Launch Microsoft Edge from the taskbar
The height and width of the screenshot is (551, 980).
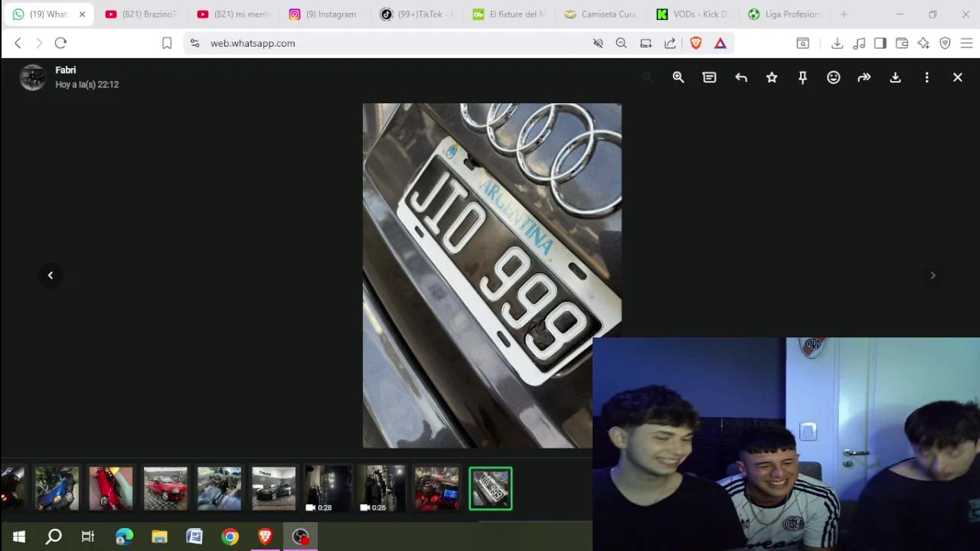point(124,536)
